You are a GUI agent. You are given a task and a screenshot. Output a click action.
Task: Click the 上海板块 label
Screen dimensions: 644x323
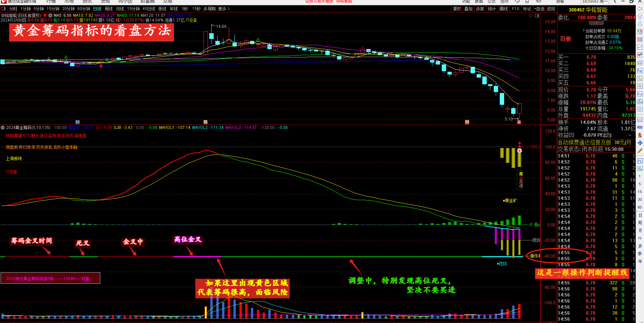pyautogui.click(x=14, y=158)
